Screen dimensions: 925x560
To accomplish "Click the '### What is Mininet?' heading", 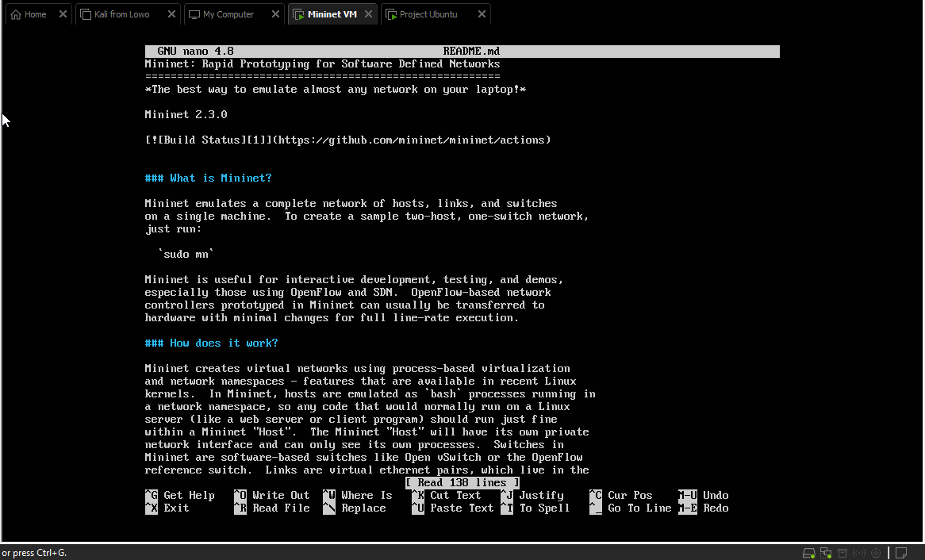I will [208, 178].
